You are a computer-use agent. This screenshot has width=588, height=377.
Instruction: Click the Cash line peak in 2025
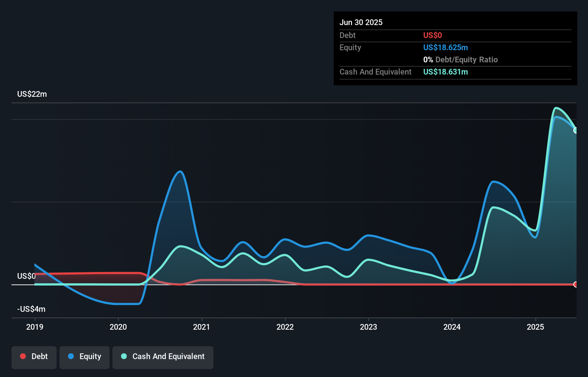click(556, 108)
